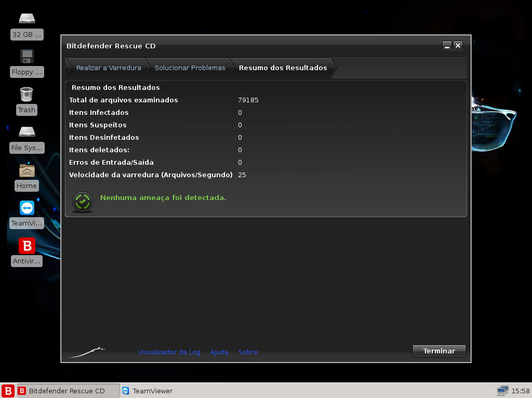Click the Nenhuma ameaça foi detectada message

coord(163,198)
